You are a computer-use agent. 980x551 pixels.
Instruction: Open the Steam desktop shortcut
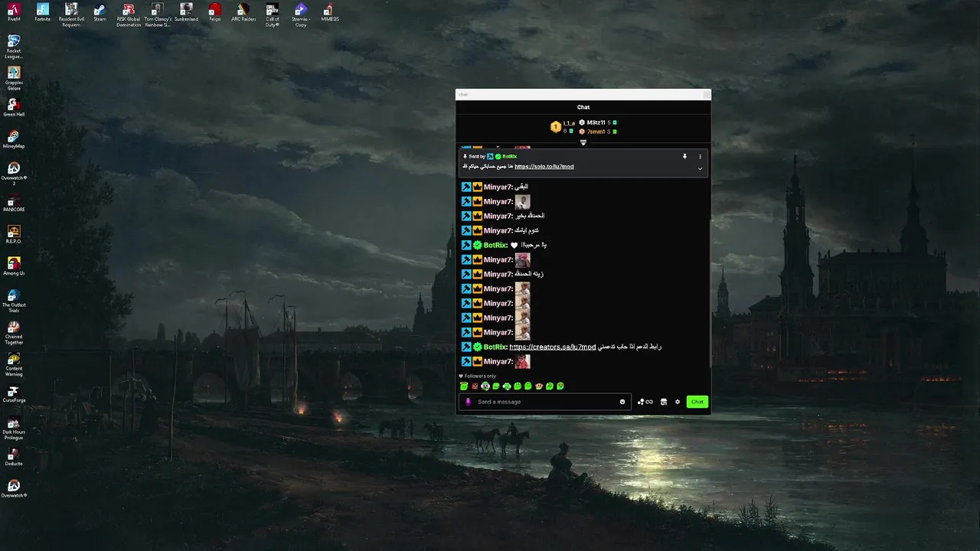(100, 12)
